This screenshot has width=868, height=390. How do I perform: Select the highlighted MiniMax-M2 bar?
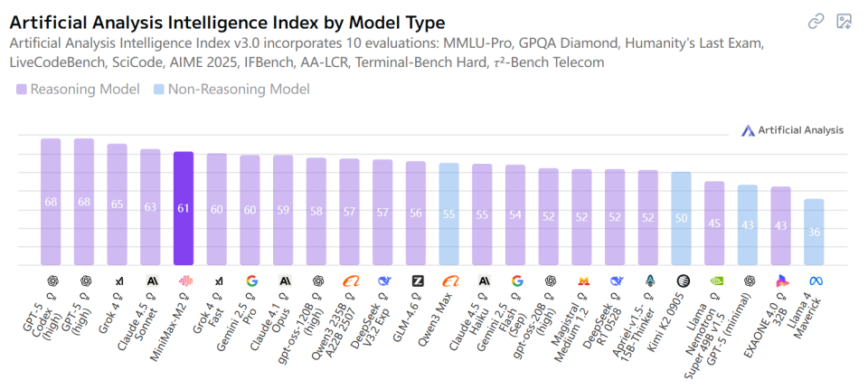(x=184, y=209)
